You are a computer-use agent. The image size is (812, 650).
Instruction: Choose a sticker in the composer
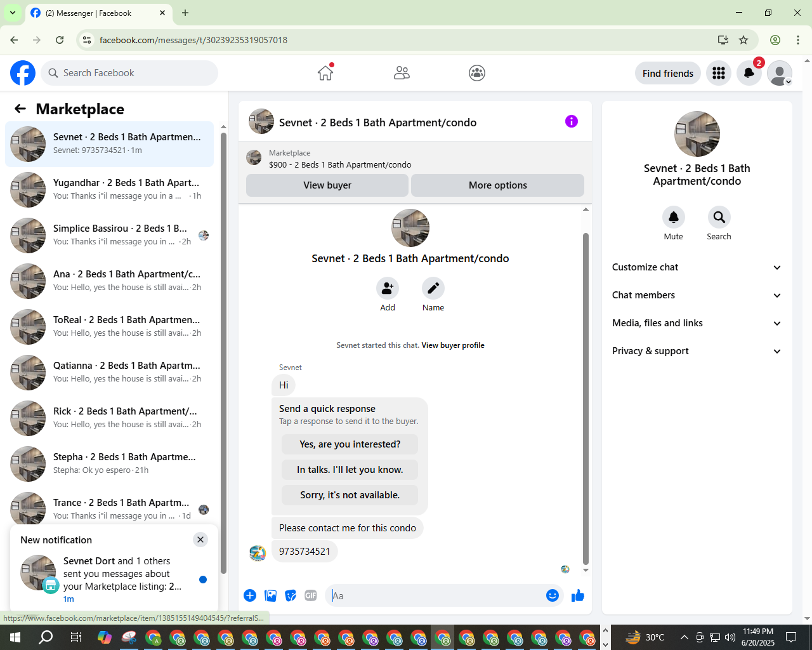click(291, 595)
